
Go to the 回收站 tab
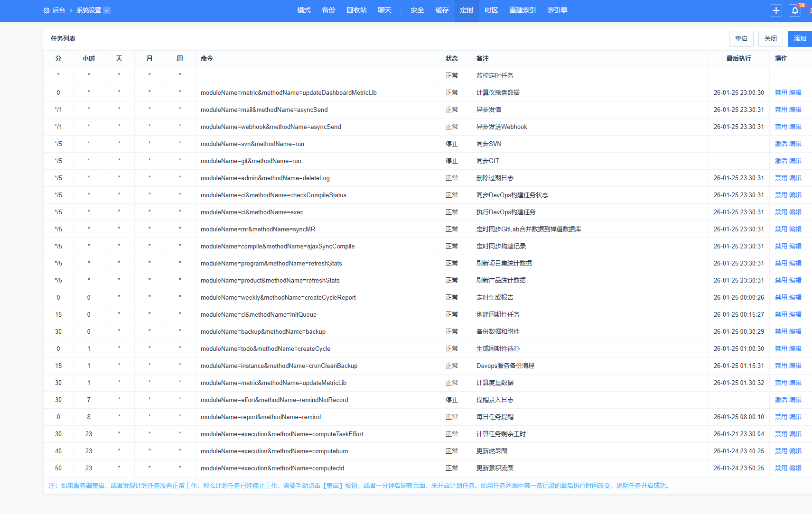click(x=356, y=10)
